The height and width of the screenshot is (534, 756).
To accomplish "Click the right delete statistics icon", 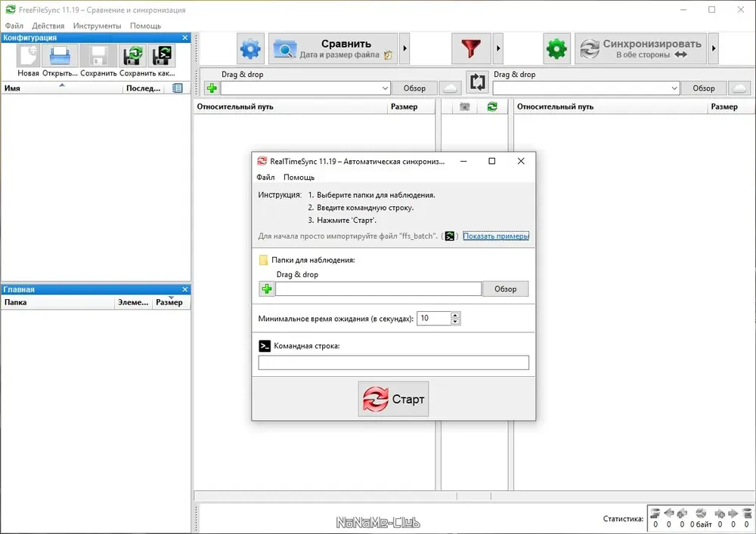I will pyautogui.click(x=747, y=514).
